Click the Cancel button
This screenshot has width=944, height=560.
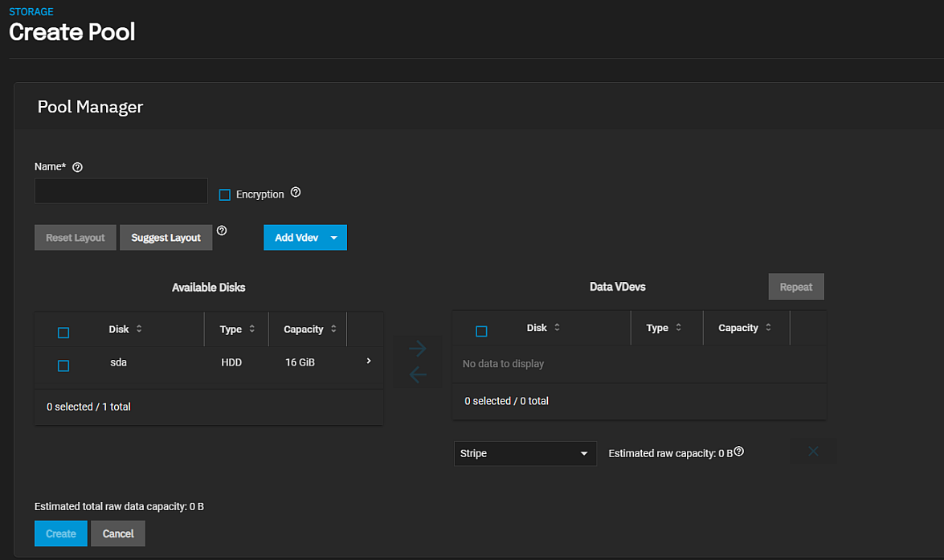118,533
